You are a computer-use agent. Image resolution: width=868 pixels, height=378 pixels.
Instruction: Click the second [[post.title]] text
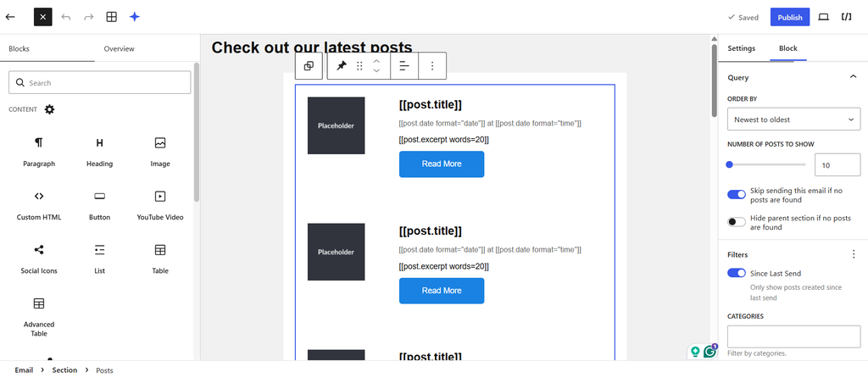[x=430, y=231]
